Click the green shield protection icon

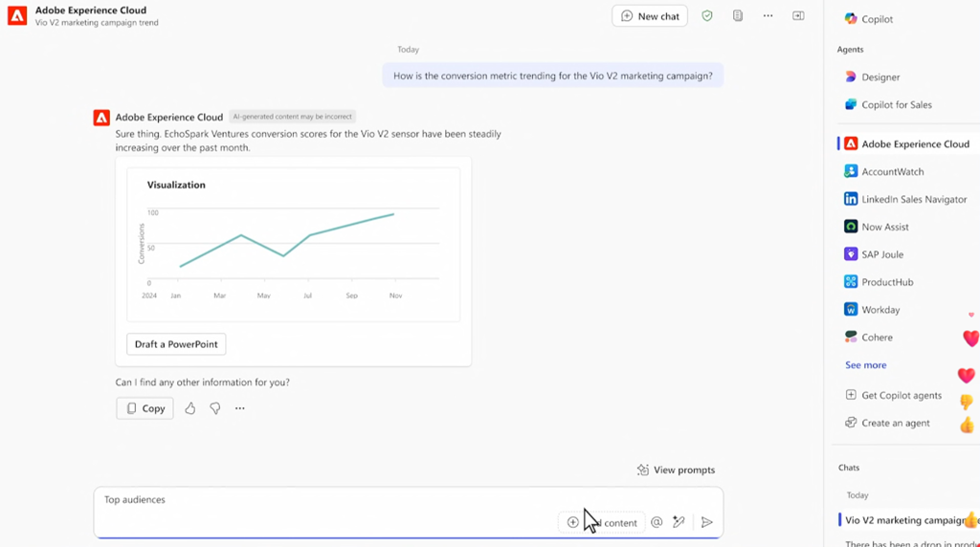[x=707, y=16]
